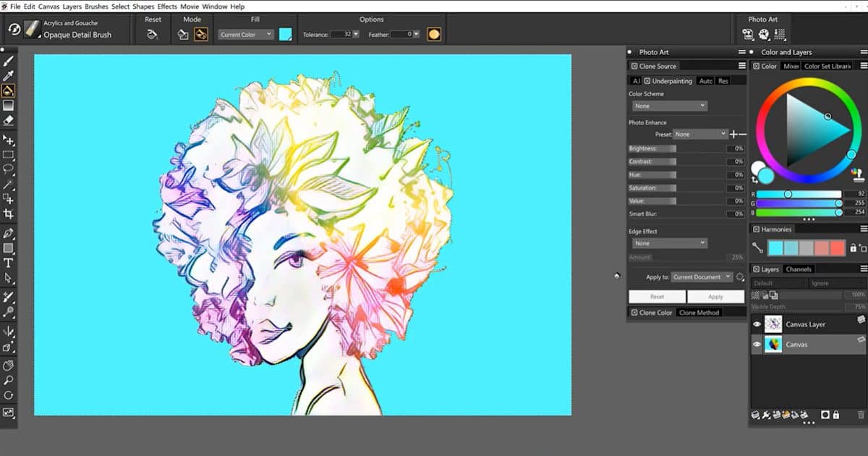Expand the Apply to Current Document dropdown
This screenshot has height=456, width=868.
point(700,276)
